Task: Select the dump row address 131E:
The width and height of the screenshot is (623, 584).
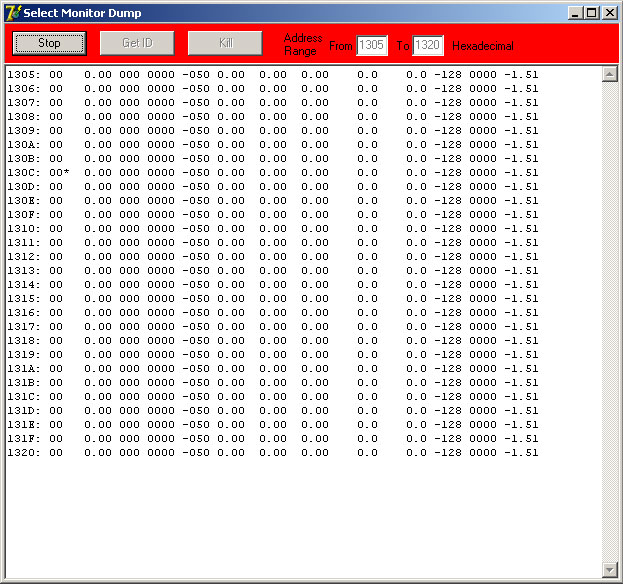Action: point(24,425)
